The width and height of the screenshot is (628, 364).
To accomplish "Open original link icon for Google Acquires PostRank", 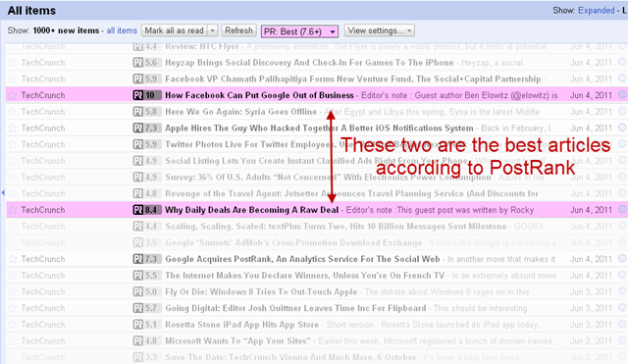I will [x=622, y=259].
